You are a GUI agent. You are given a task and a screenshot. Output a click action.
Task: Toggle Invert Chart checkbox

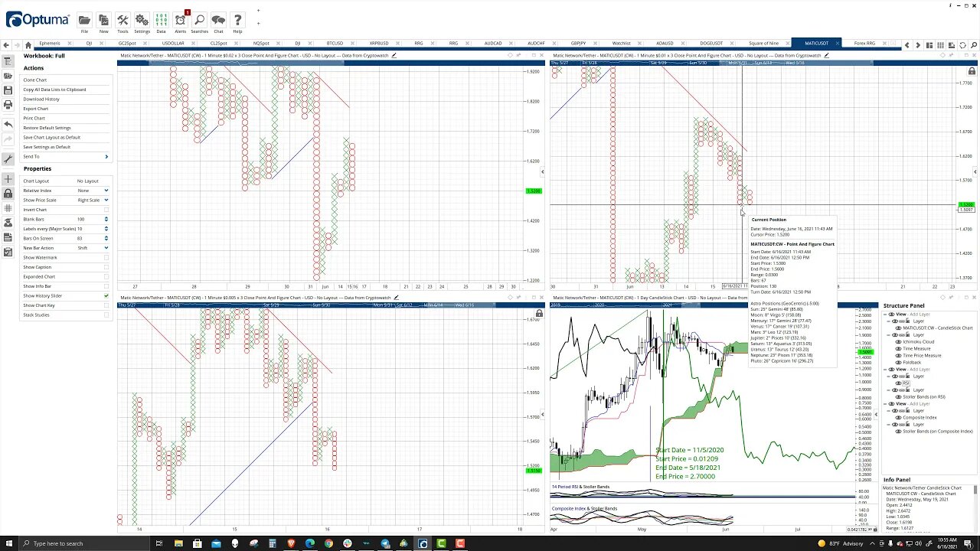click(x=106, y=210)
